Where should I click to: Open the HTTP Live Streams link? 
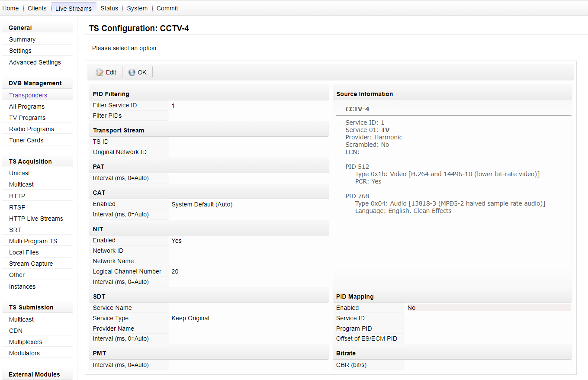pyautogui.click(x=36, y=219)
